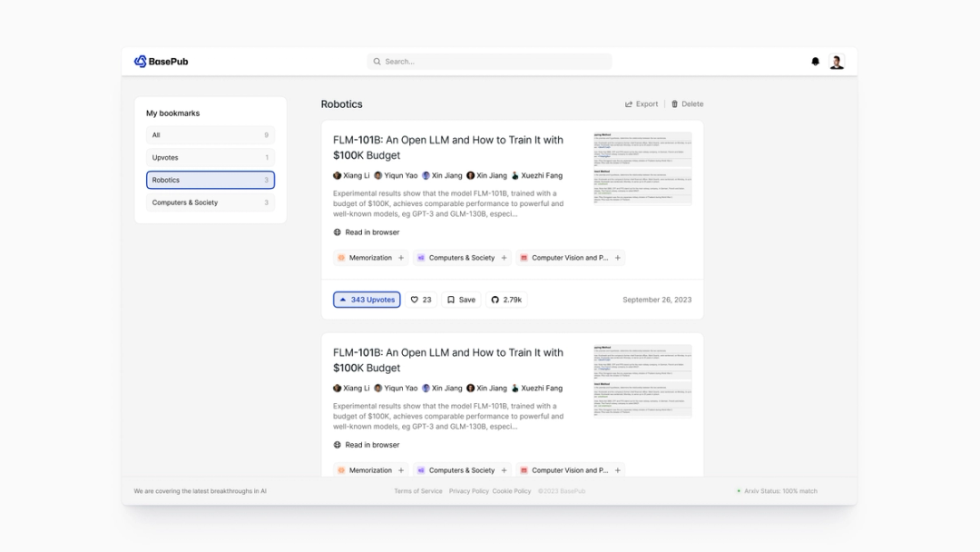This screenshot has height=552, width=980.
Task: Open author Xiang Li in first card
Action: point(351,175)
